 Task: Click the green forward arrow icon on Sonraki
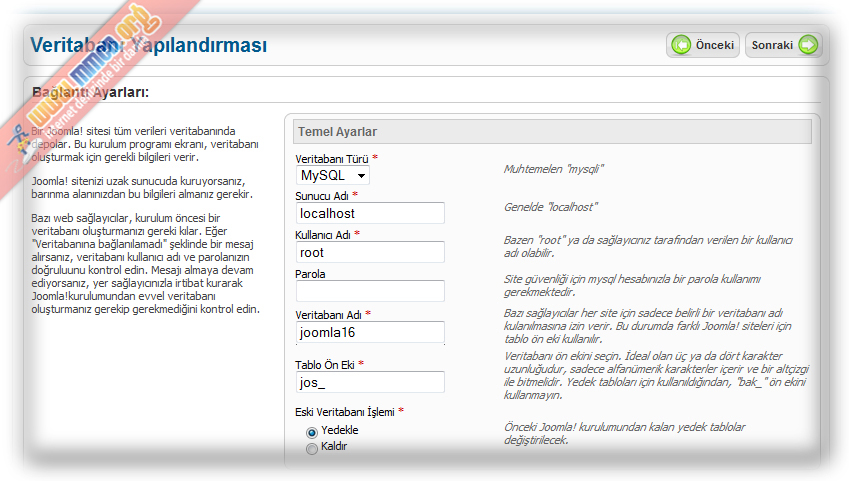click(808, 45)
